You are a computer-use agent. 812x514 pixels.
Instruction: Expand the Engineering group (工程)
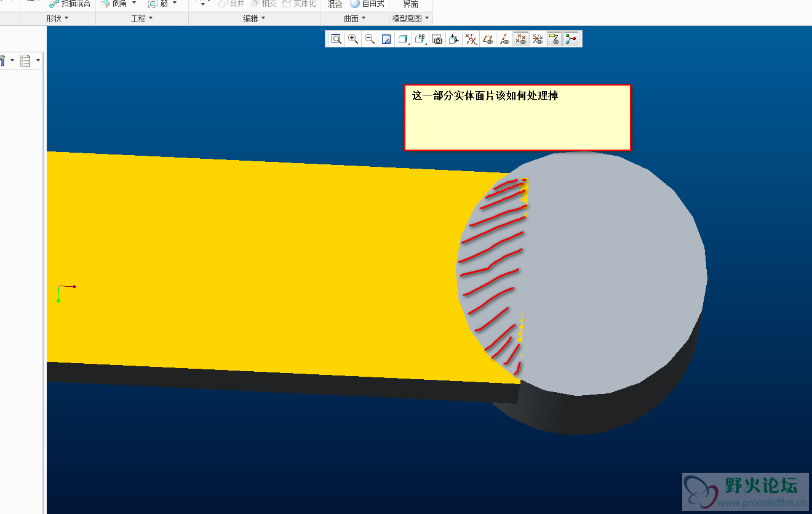click(x=142, y=19)
